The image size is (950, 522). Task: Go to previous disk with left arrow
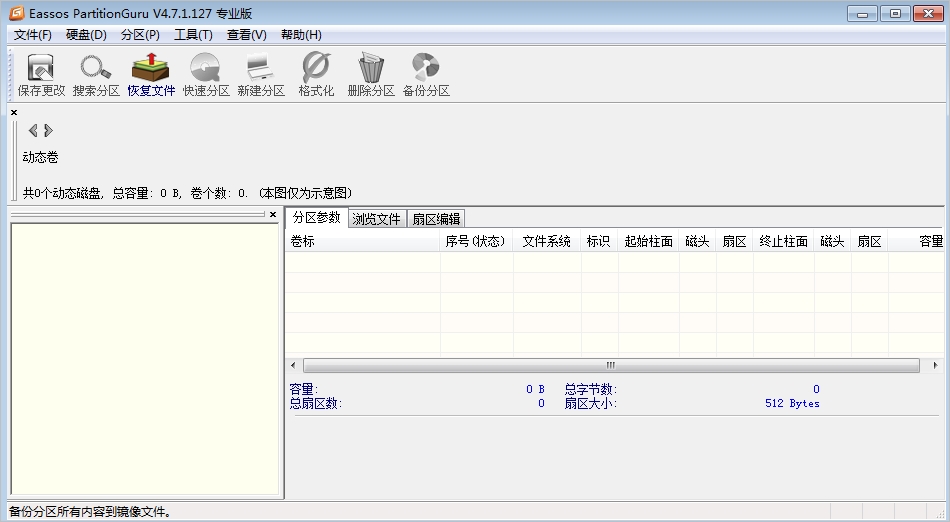tap(33, 130)
